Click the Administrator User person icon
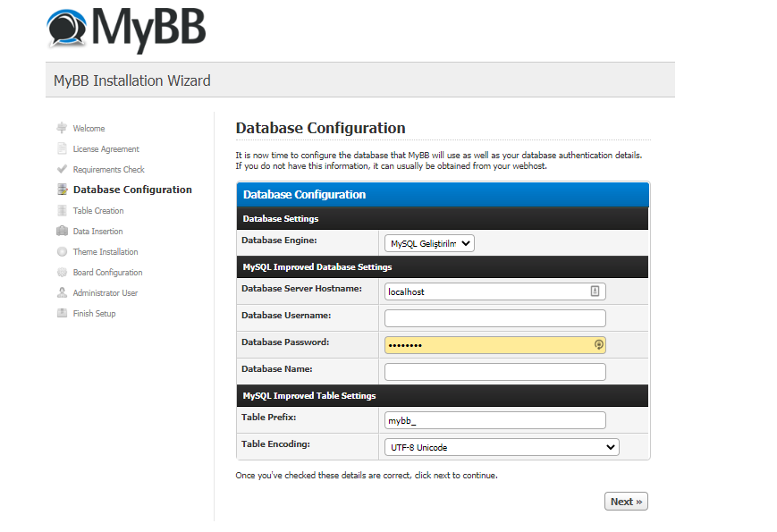This screenshot has height=532, width=777. click(62, 292)
